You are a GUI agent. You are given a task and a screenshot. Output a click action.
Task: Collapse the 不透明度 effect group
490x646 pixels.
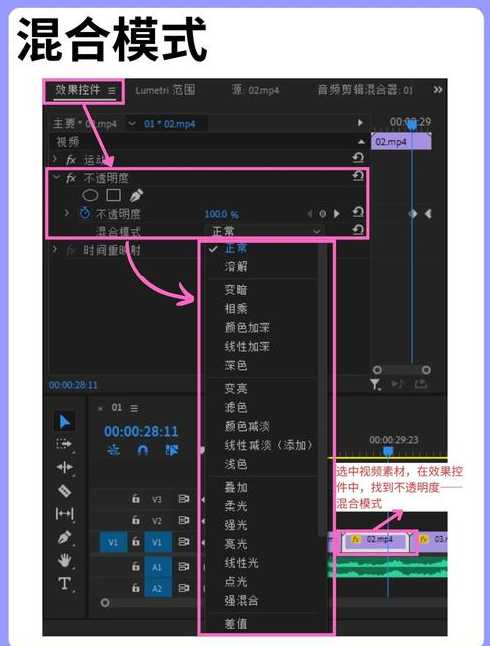pos(57,178)
